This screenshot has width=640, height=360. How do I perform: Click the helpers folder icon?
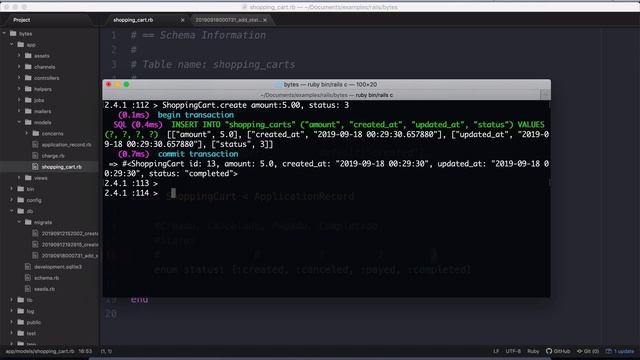click(x=28, y=89)
